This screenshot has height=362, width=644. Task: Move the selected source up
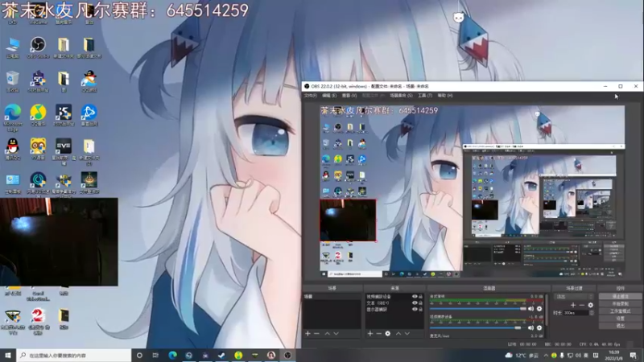pos(398,334)
